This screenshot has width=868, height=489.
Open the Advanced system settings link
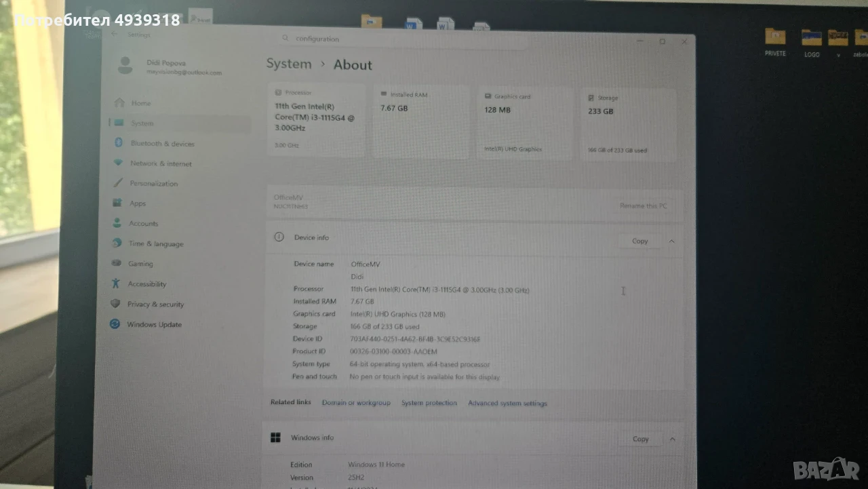coord(507,404)
